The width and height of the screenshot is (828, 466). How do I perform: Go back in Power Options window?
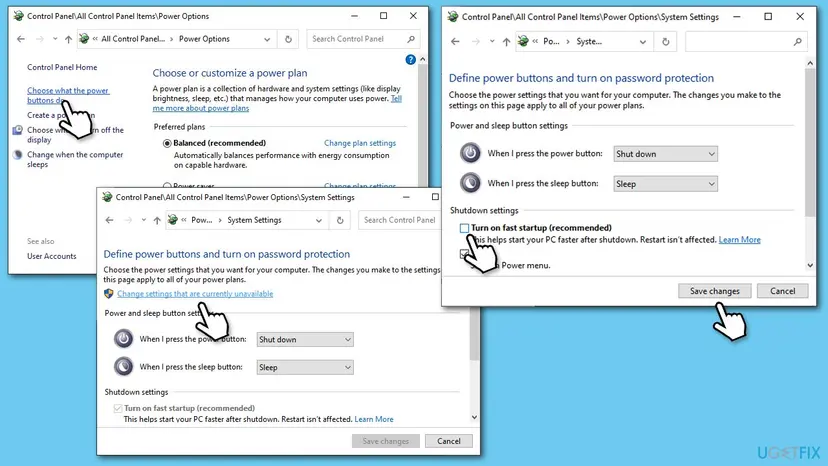coord(21,39)
